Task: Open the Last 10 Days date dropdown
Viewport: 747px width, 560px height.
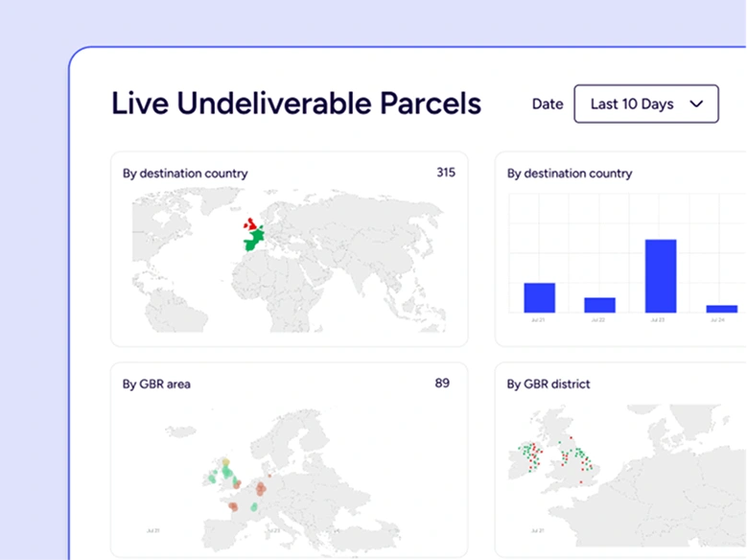Action: pyautogui.click(x=645, y=104)
